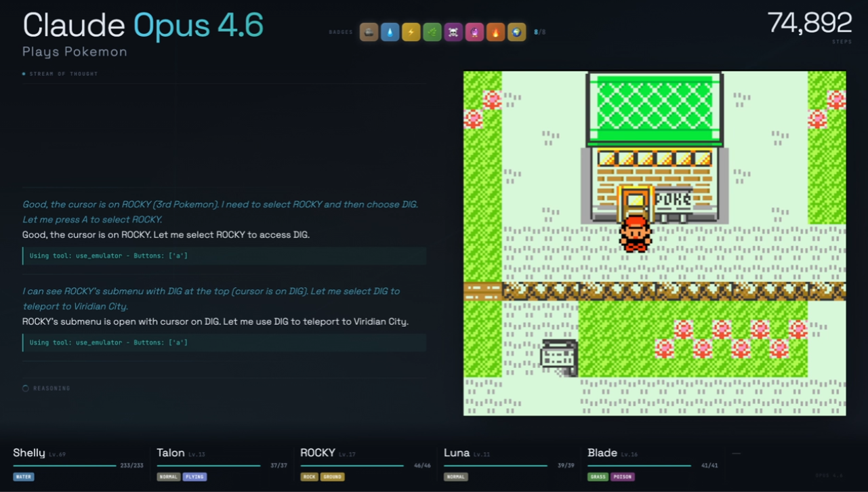This screenshot has width=868, height=492.
Task: Click Talon's HP bar
Action: [x=209, y=466]
